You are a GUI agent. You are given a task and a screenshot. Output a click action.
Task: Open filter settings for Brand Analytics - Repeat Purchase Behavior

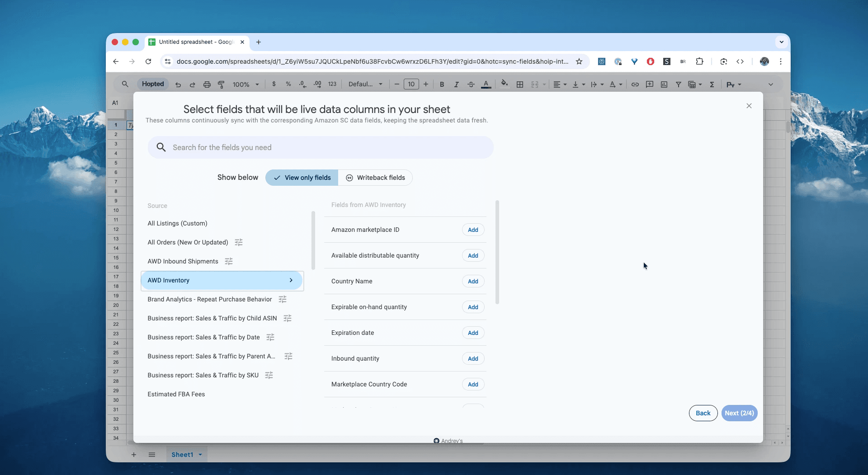pos(283,300)
